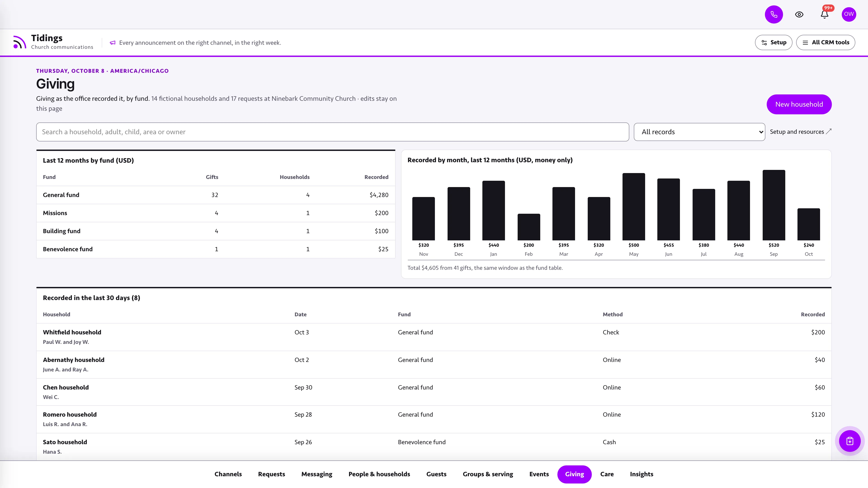Click the Recorded column header in fund table
Screen dimensions: 868x488
coord(376,177)
